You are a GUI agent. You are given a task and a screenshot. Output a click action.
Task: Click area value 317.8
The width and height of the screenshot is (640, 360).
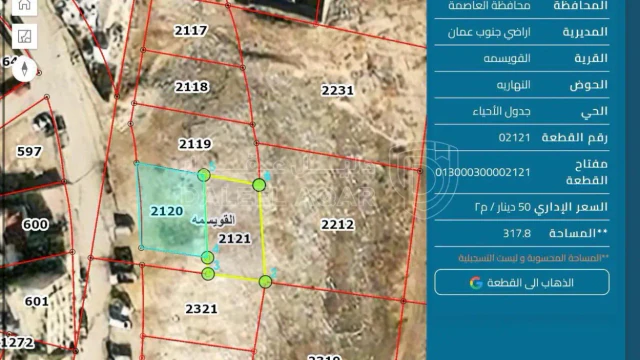(517, 233)
